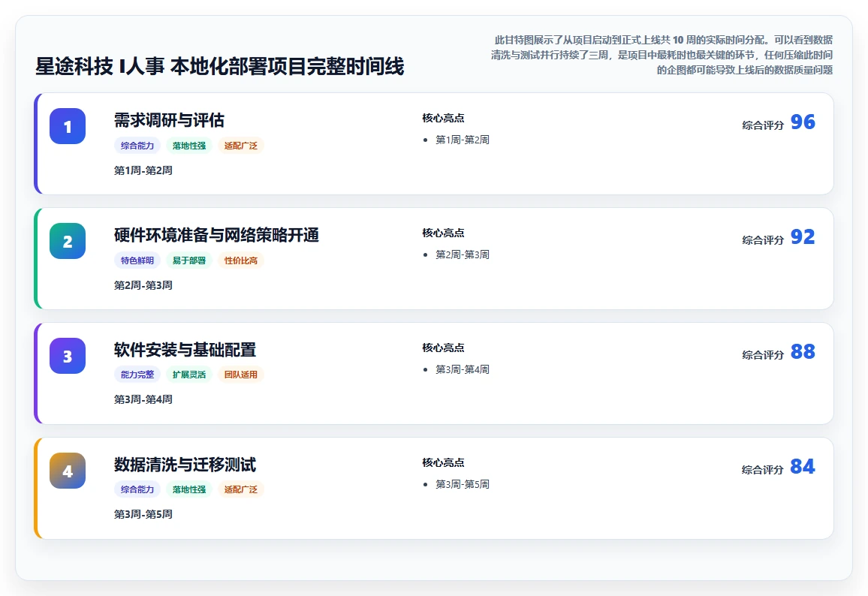The height and width of the screenshot is (596, 868).
Task: Click the 适配广泛 tag under 需求调研与评估
Action: pyautogui.click(x=241, y=146)
